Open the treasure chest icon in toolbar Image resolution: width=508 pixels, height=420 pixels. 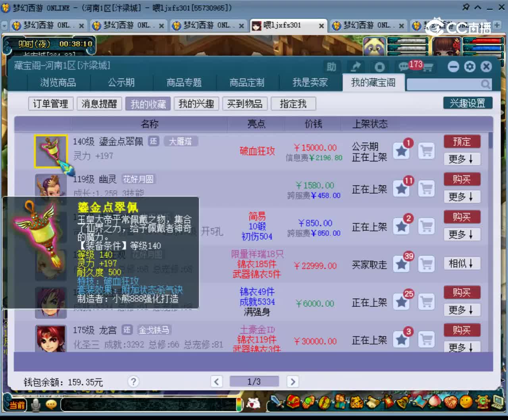(x=293, y=402)
